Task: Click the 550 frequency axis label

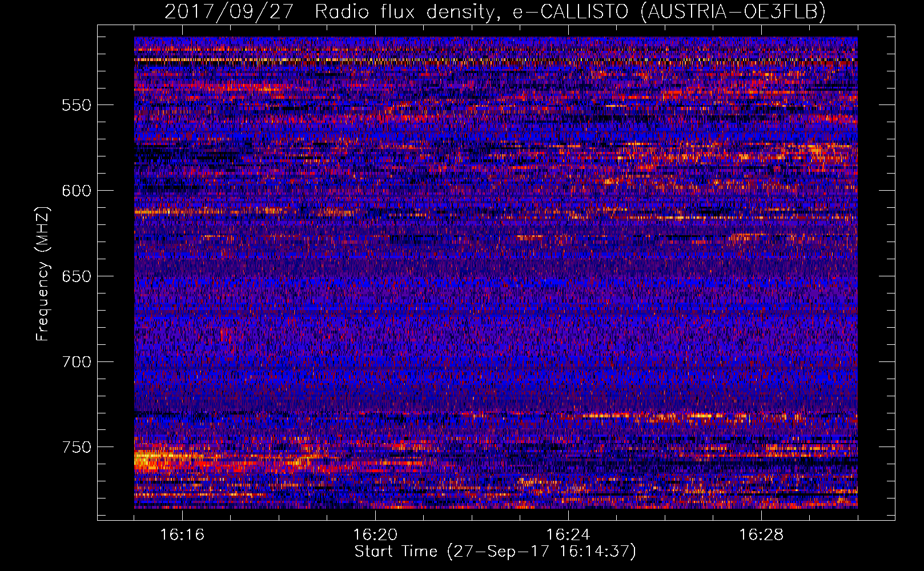Action: (x=77, y=105)
